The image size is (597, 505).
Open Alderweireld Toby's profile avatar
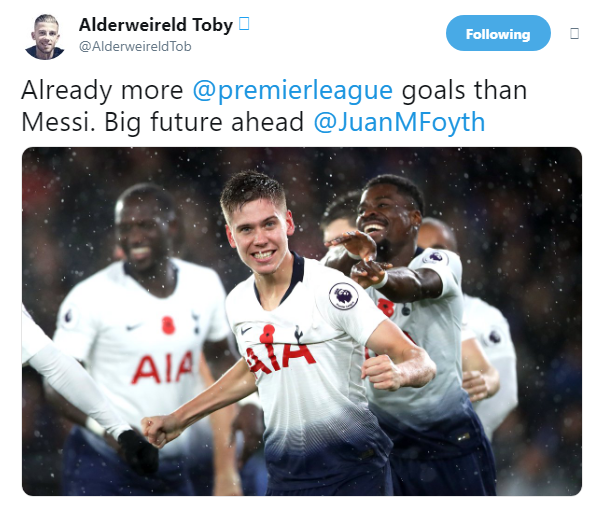pyautogui.click(x=45, y=37)
